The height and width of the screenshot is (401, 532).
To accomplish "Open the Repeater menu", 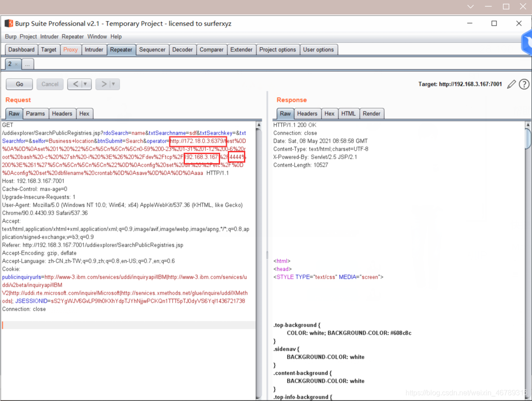I will [72, 36].
